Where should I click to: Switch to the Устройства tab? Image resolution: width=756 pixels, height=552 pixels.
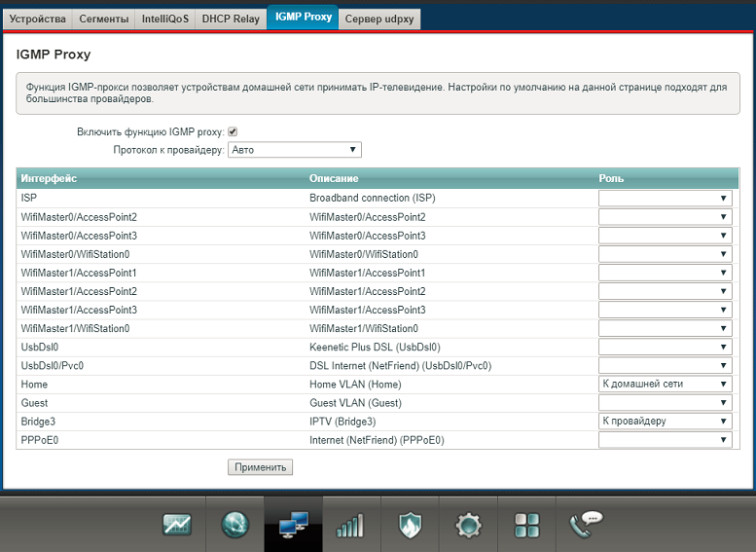[37, 18]
